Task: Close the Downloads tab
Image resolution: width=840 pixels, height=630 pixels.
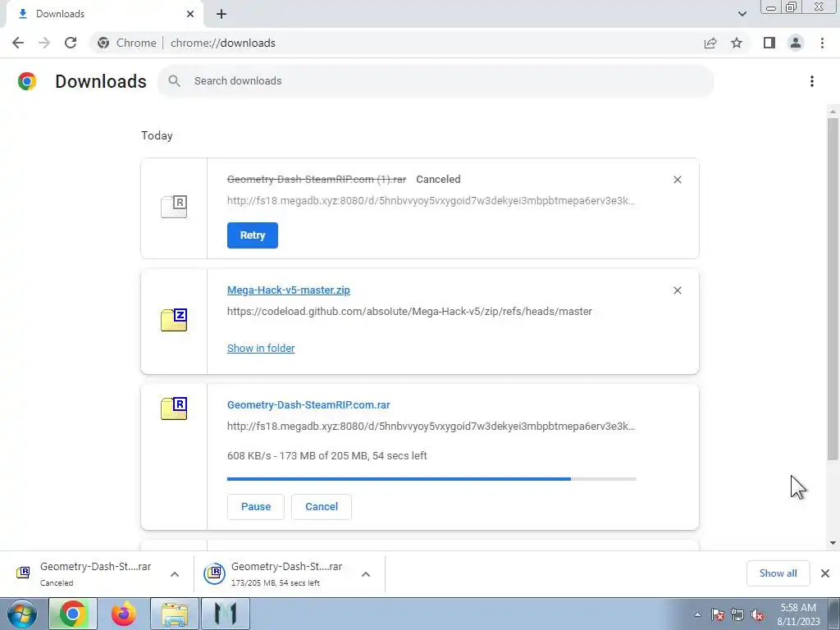Action: 190,14
